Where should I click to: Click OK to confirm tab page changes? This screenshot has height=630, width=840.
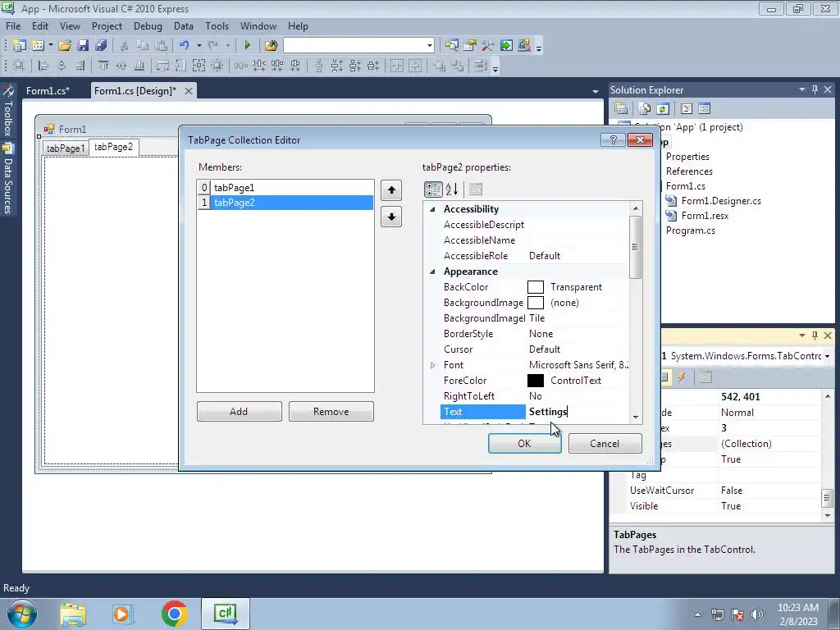(x=524, y=444)
